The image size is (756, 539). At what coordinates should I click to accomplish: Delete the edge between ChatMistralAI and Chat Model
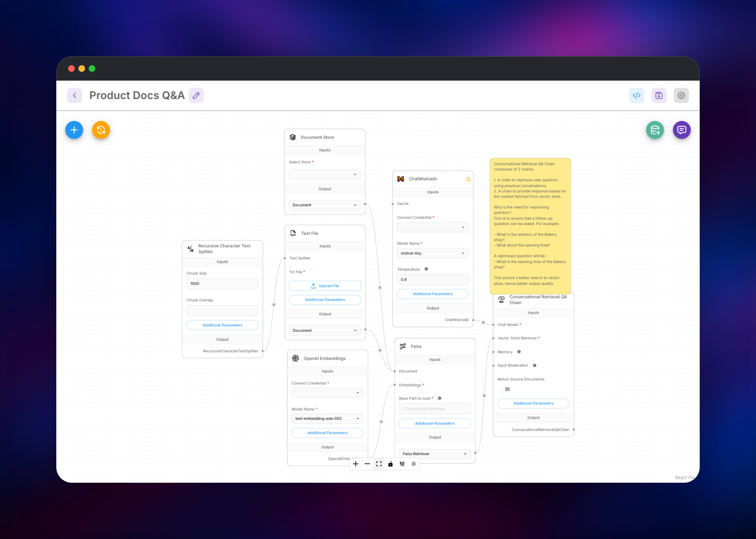click(x=483, y=323)
